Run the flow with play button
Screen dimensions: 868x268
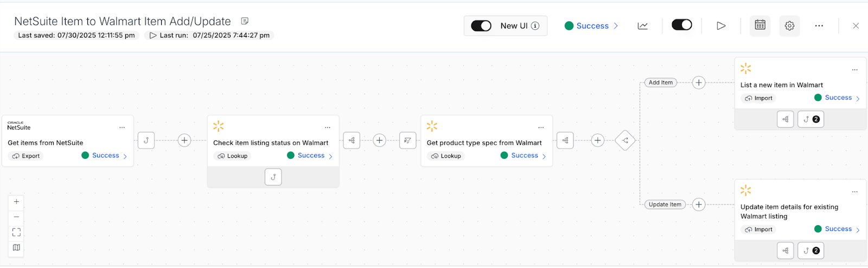(x=721, y=25)
